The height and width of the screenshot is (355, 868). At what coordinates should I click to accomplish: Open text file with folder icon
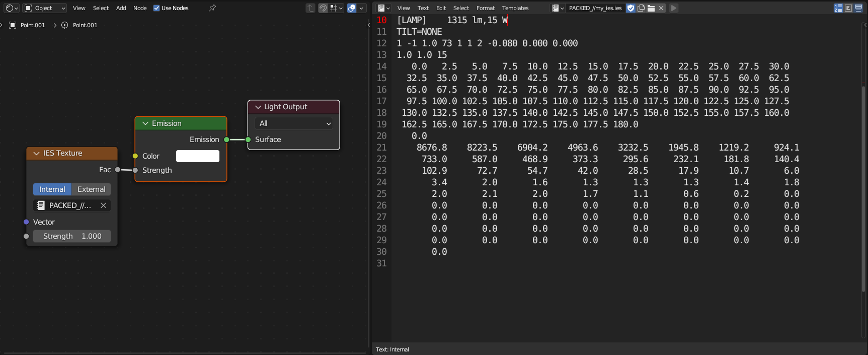click(651, 8)
